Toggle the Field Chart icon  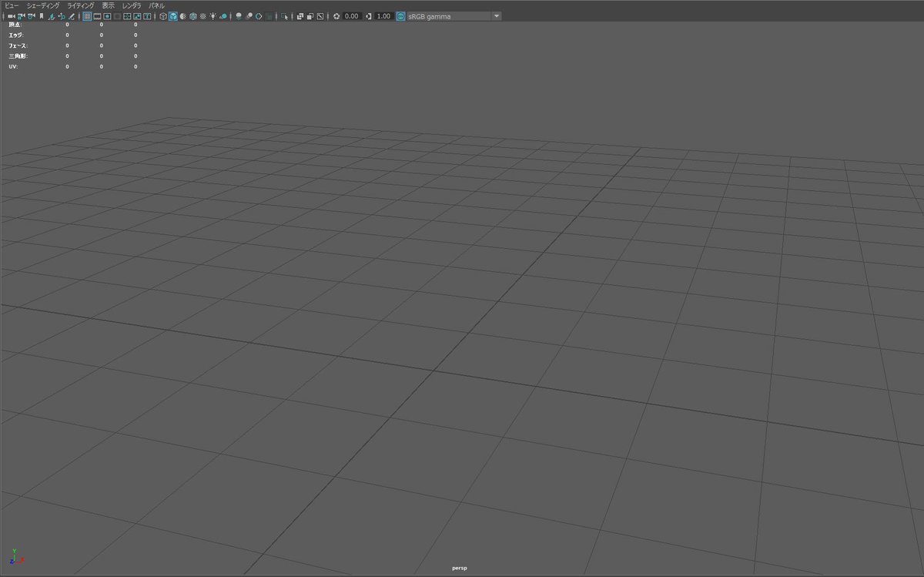tap(127, 16)
